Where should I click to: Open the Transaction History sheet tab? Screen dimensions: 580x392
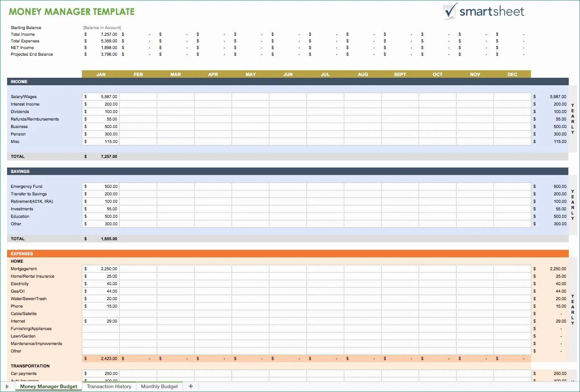[109, 387]
